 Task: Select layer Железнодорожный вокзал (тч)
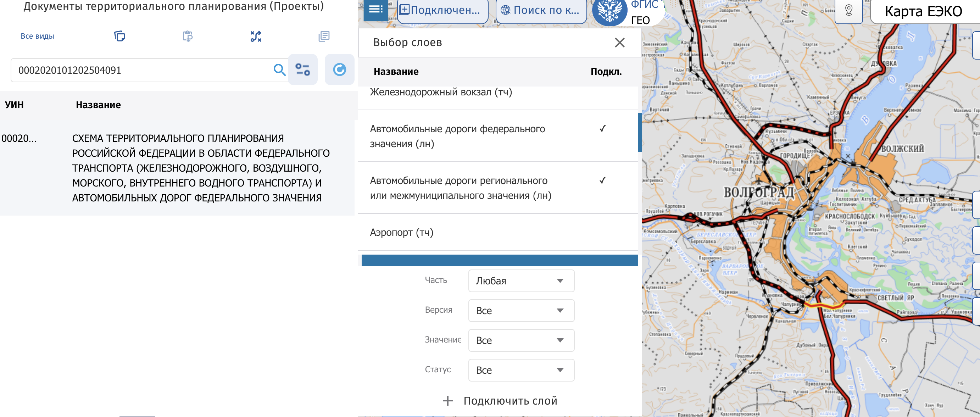click(441, 92)
